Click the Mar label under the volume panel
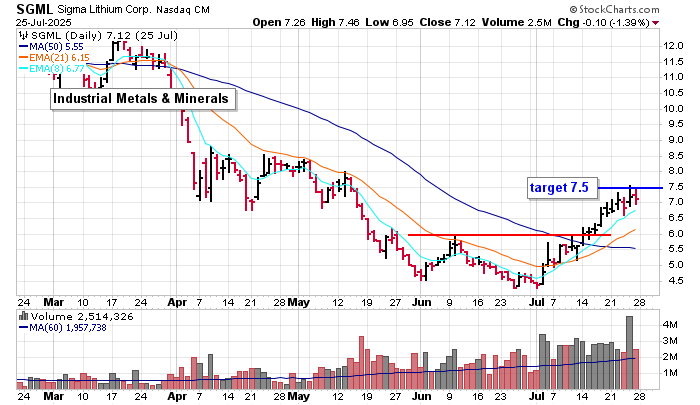This screenshot has width=700, height=405. point(53,396)
